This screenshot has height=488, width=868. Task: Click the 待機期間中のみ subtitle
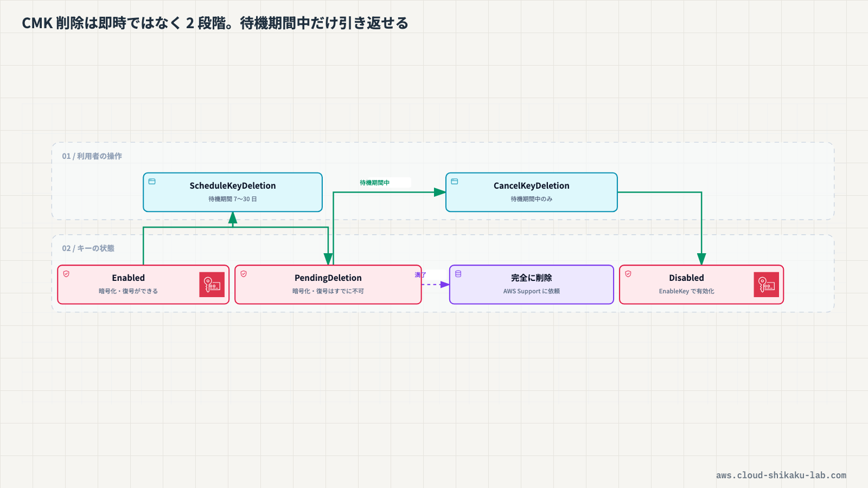pyautogui.click(x=532, y=199)
